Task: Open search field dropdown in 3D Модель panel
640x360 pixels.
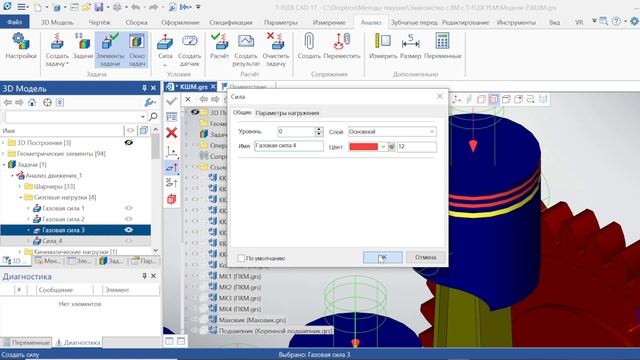Action: pyautogui.click(x=142, y=117)
